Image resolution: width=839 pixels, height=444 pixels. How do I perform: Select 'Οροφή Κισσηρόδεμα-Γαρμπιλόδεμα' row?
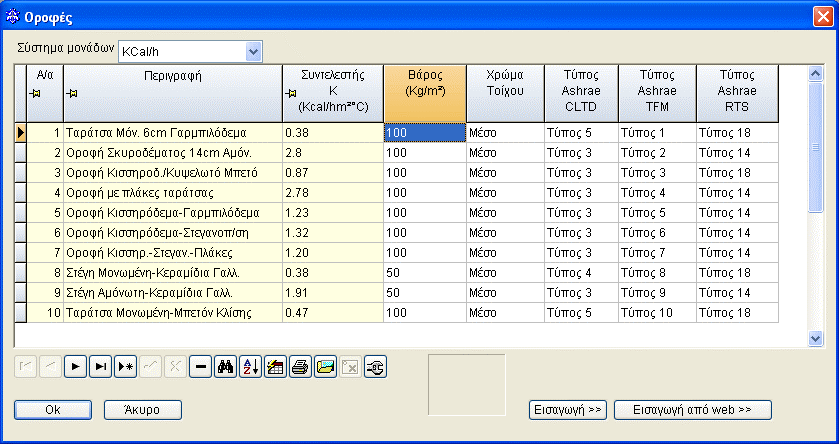click(396, 213)
